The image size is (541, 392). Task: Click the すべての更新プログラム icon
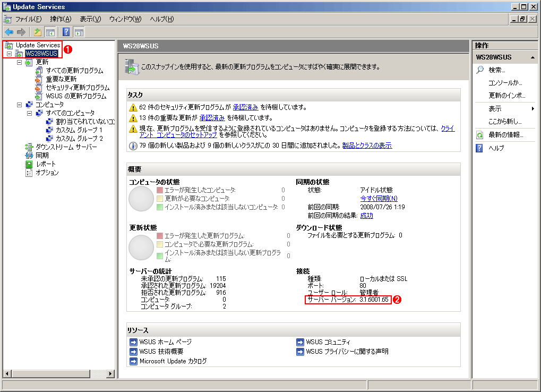point(39,71)
